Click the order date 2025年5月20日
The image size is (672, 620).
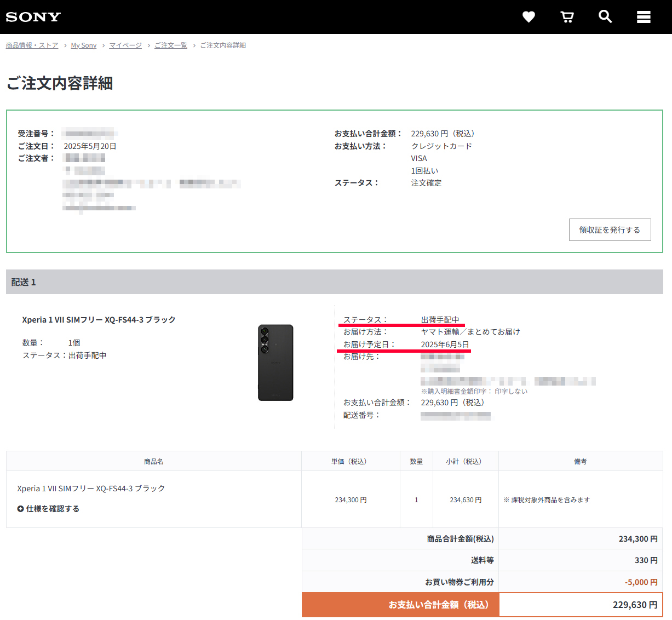[90, 146]
